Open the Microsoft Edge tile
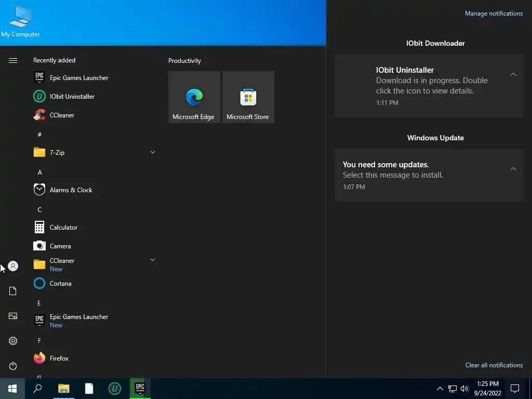This screenshot has height=399, width=532. pyautogui.click(x=194, y=97)
